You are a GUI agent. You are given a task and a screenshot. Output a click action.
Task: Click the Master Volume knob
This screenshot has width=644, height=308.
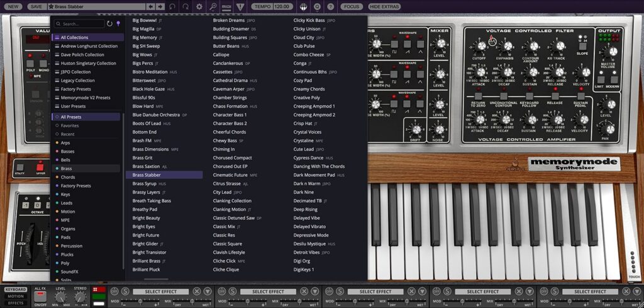point(610,52)
